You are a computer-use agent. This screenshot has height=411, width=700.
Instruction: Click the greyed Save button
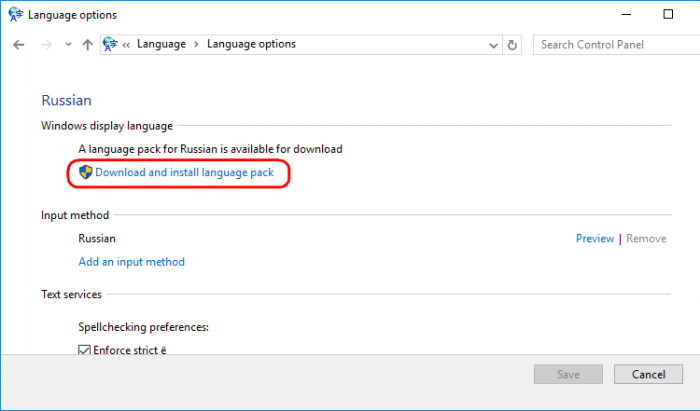point(568,374)
